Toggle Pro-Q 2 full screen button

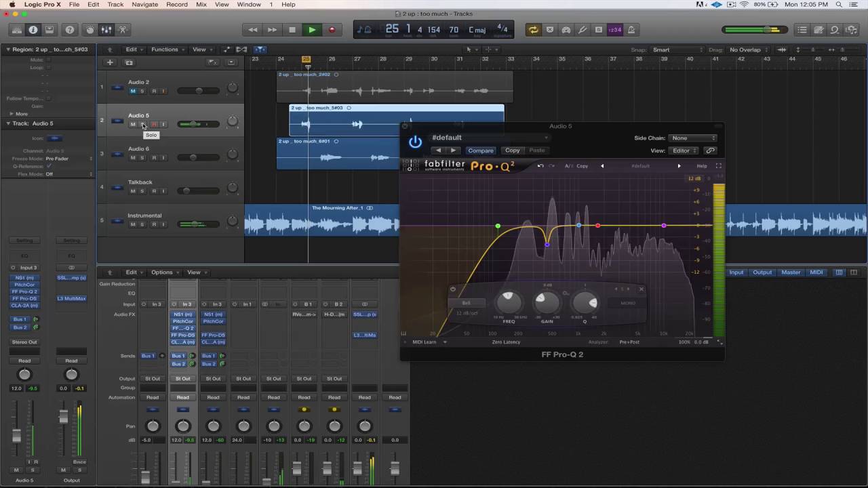coord(718,166)
